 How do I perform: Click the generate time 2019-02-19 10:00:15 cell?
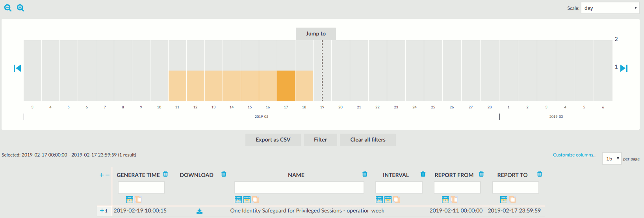pos(140,211)
